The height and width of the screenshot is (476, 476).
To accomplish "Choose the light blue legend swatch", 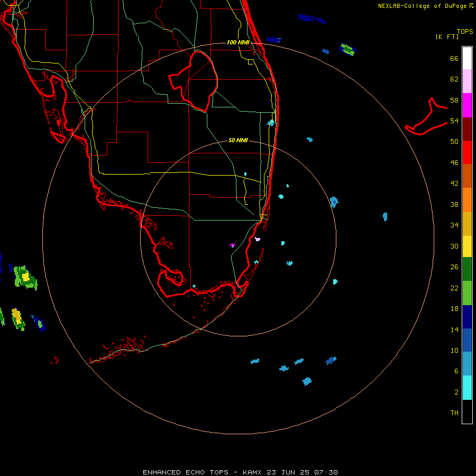I will click(467, 364).
